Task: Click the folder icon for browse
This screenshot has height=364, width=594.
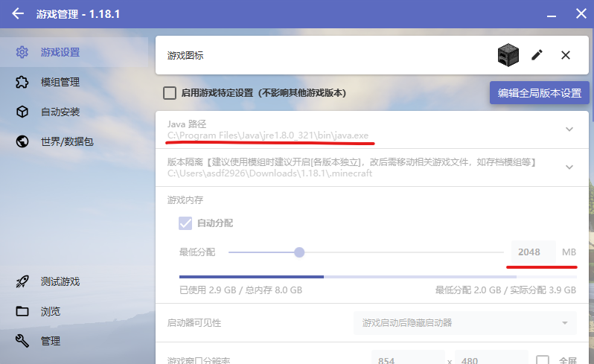Action: pyautogui.click(x=22, y=311)
